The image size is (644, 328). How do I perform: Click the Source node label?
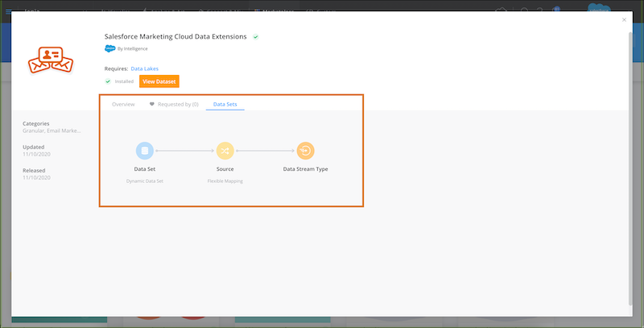(x=225, y=169)
